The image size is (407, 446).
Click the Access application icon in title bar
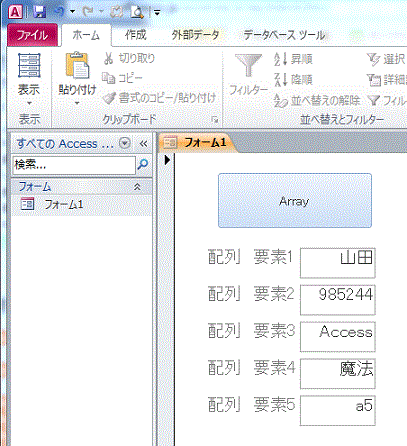[x=15, y=12]
